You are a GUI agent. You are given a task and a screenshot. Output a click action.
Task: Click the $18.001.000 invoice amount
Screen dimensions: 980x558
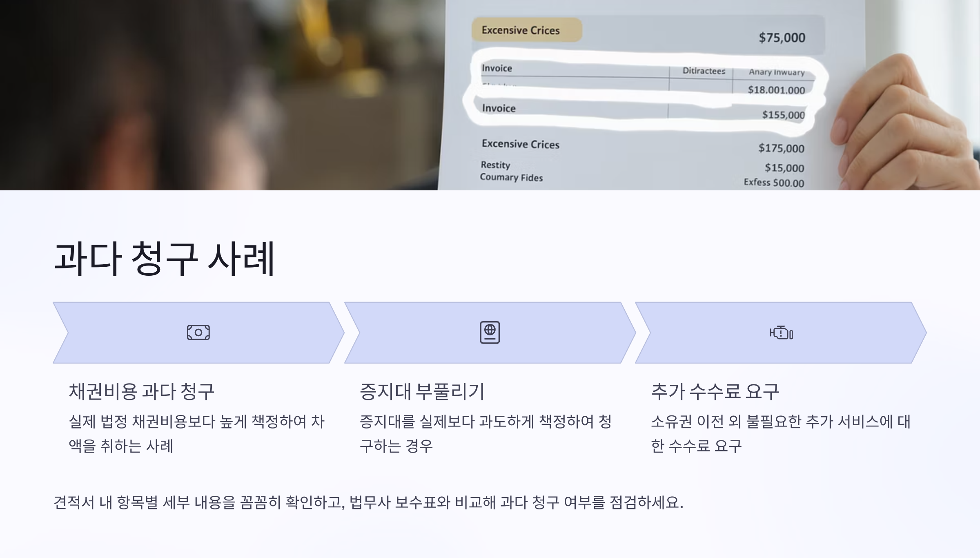tap(776, 90)
